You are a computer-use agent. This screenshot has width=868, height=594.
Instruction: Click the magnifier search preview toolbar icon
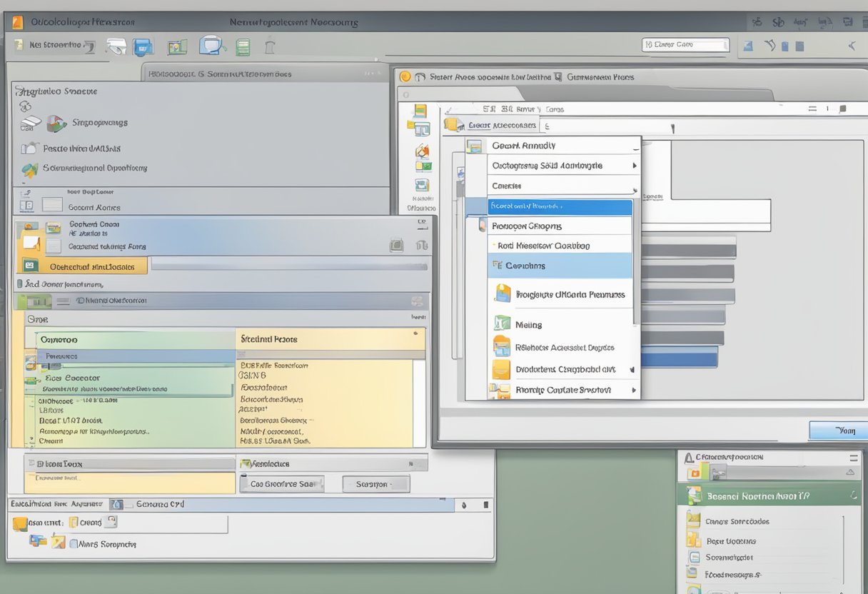[210, 46]
